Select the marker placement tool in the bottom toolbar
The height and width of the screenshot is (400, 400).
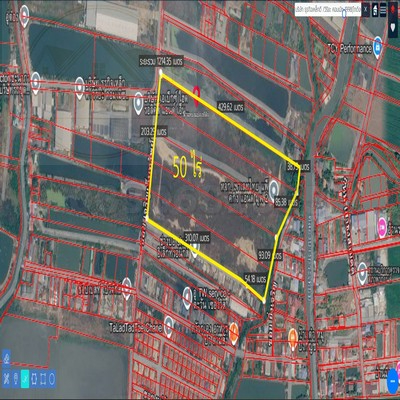tap(16, 379)
